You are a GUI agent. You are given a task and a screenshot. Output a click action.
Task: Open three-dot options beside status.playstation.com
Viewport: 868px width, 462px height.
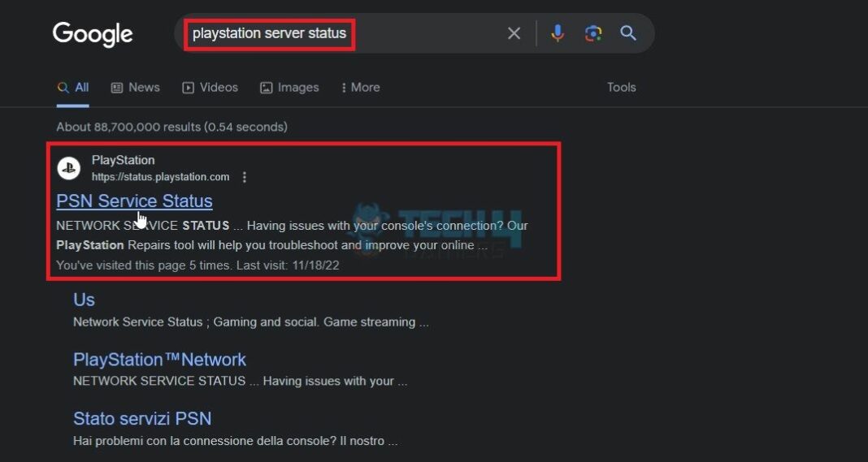[245, 177]
